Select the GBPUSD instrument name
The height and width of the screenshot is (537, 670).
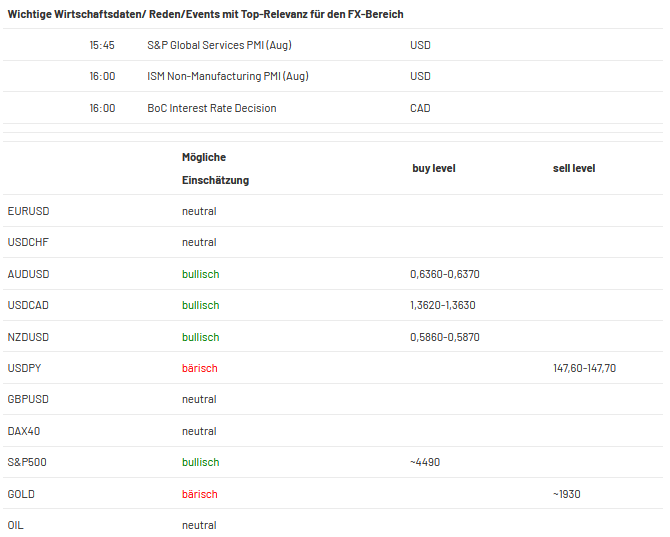28,399
